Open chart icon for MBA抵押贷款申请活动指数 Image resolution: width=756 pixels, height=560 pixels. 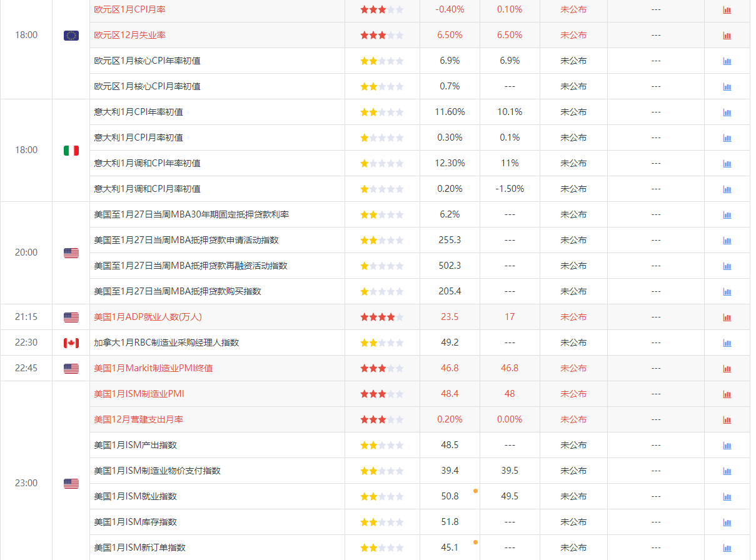[727, 241]
